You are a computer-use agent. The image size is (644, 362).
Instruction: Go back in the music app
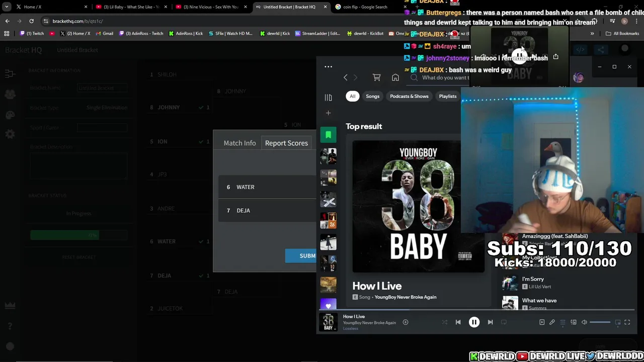(345, 77)
